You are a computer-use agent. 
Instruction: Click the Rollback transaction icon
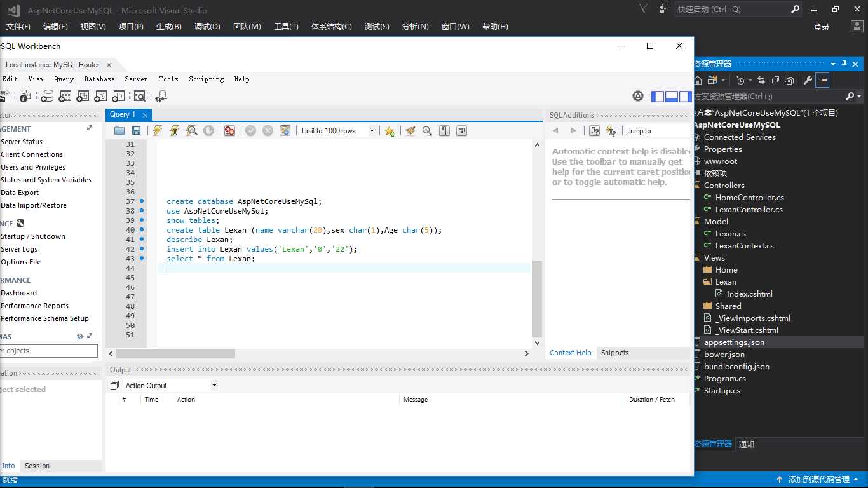point(268,131)
